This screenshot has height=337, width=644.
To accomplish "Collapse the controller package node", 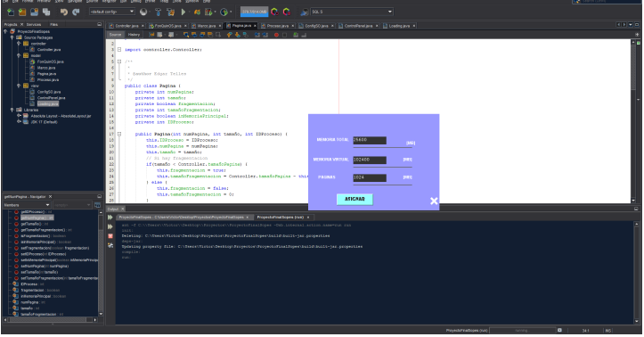I will tap(19, 43).
